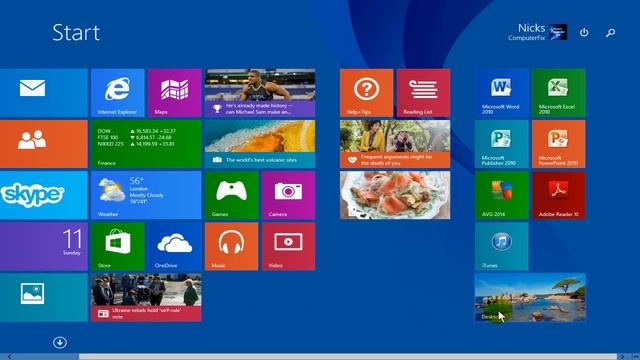
Task: Open the Travel tile about volcanic sites
Action: tap(260, 144)
